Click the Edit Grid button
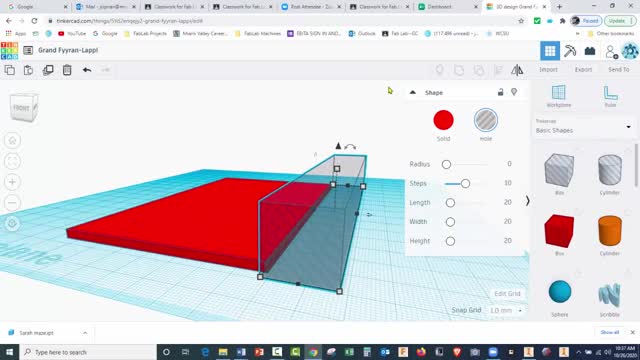 507,293
